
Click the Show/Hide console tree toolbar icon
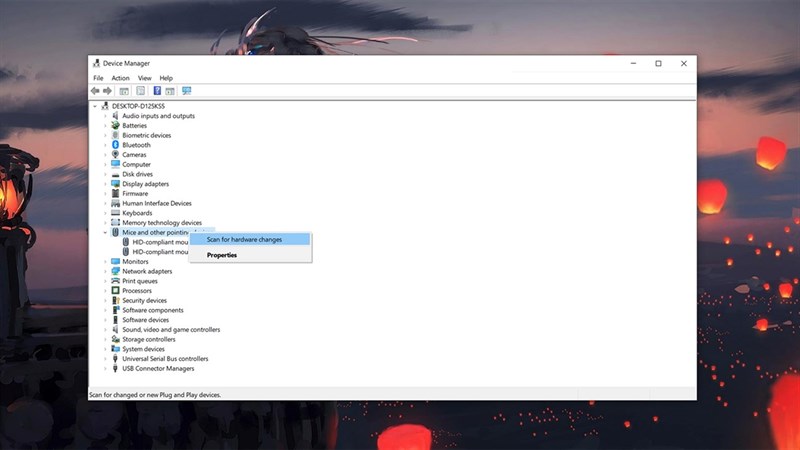[124, 91]
